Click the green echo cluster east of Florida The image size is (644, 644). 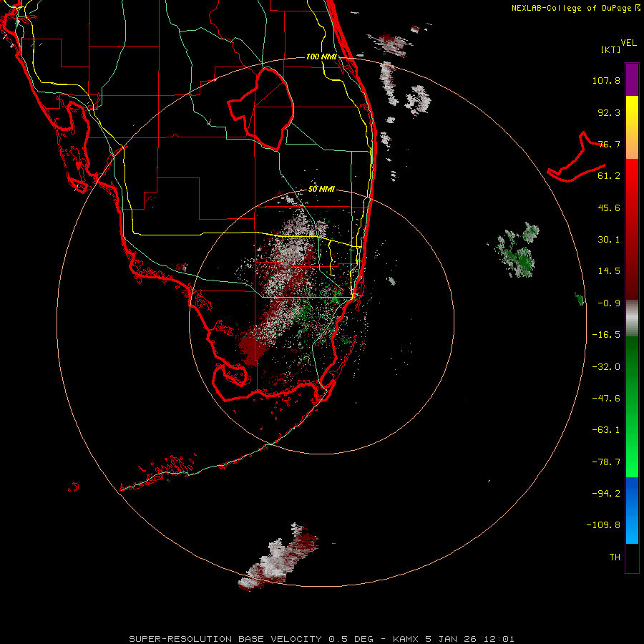(x=517, y=250)
